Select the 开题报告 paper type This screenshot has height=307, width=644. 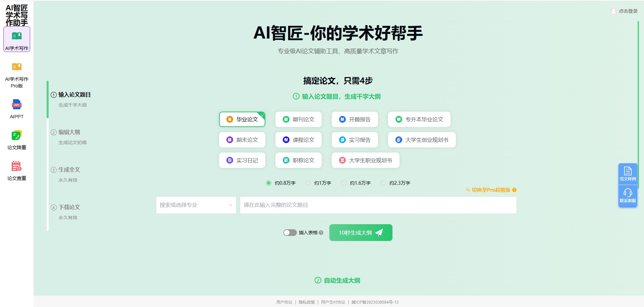point(355,119)
